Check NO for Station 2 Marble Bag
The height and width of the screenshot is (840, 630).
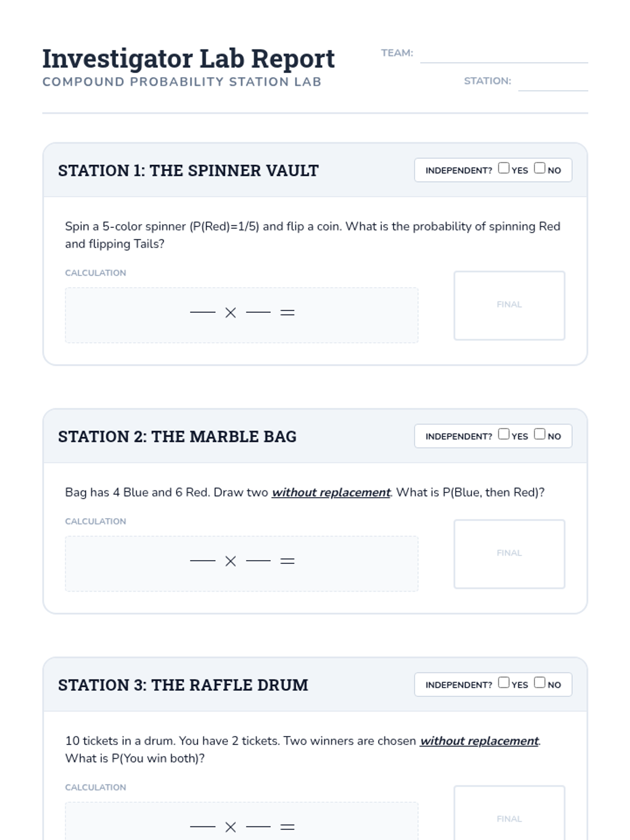[x=540, y=434]
